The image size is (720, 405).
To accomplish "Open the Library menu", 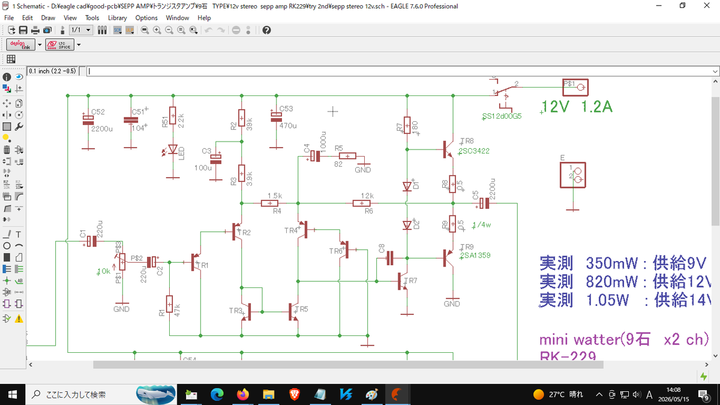I will coord(117,18).
